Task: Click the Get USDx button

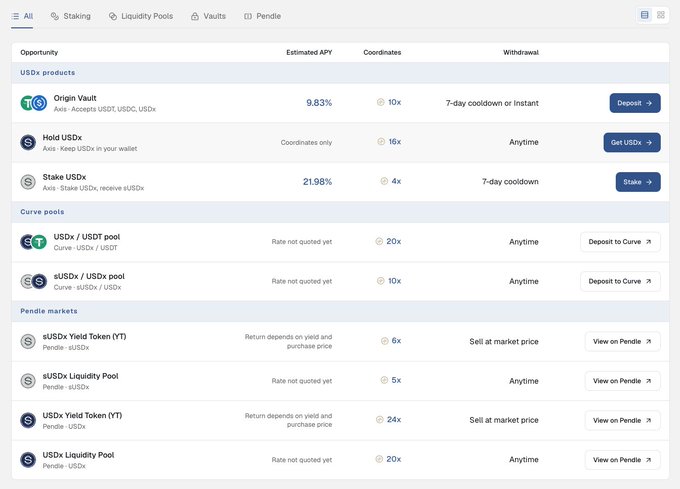Action: tap(632, 143)
